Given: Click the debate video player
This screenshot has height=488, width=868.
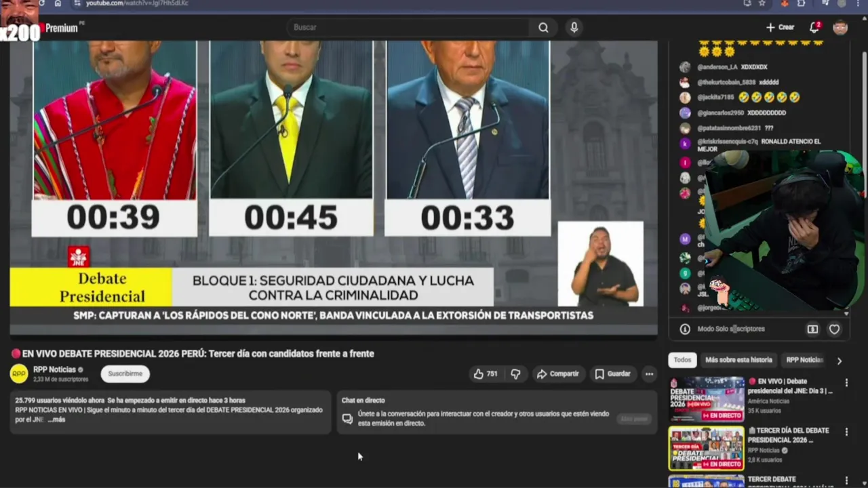Looking at the screenshot, I should tap(334, 187).
